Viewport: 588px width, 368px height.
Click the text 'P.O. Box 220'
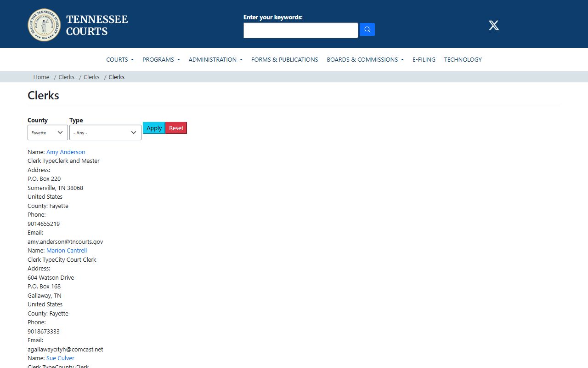(x=44, y=178)
